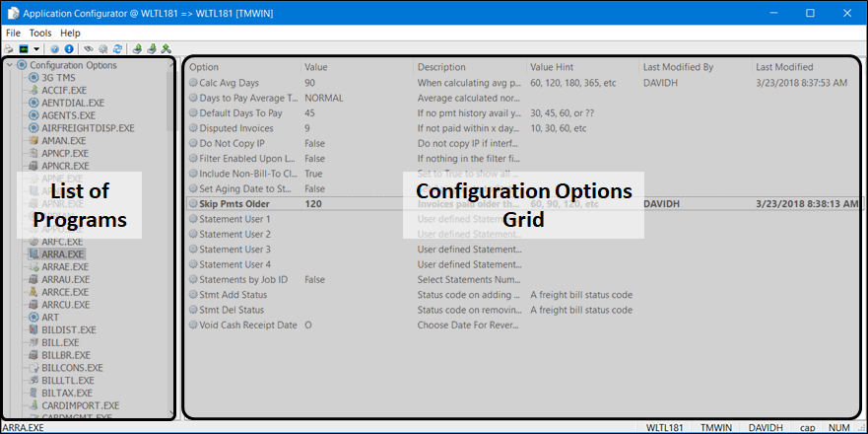Click the Value column header
868x434 pixels.
(x=316, y=67)
